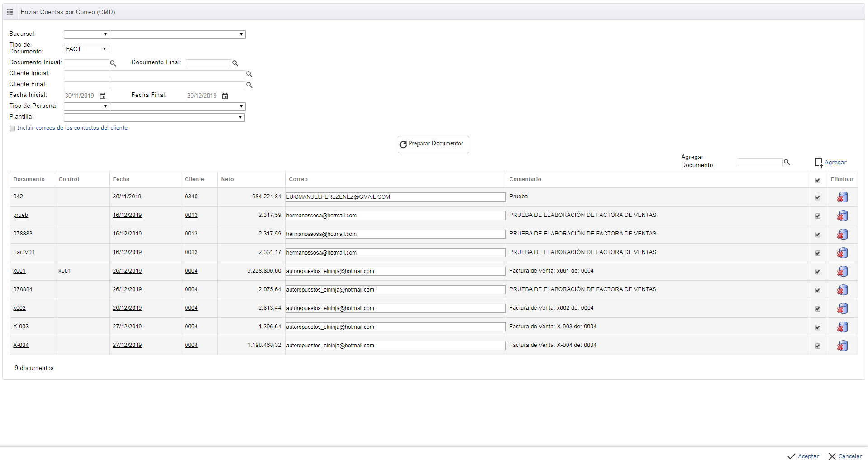Screen dimensions: 868x466
Task: Click Aceptar to confirm
Action: click(803, 456)
